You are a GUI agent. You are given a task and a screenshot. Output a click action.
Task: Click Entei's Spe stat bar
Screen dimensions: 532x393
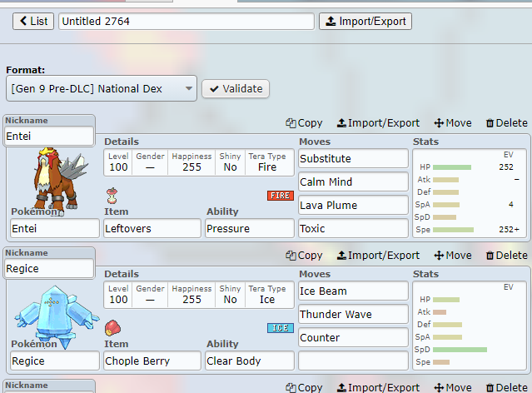tap(453, 230)
